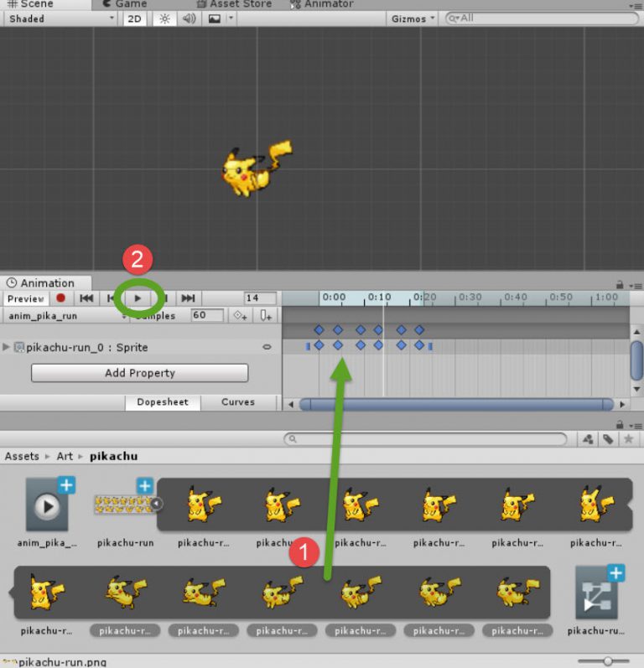
Task: Click the 1:00 mark on the time ruler
Action: [x=606, y=297]
